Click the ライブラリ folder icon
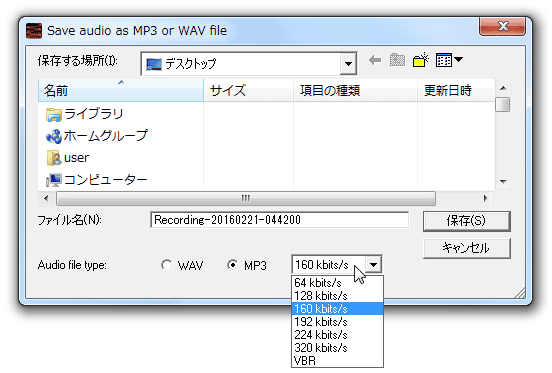Image resolution: width=552 pixels, height=373 pixels. (54, 115)
